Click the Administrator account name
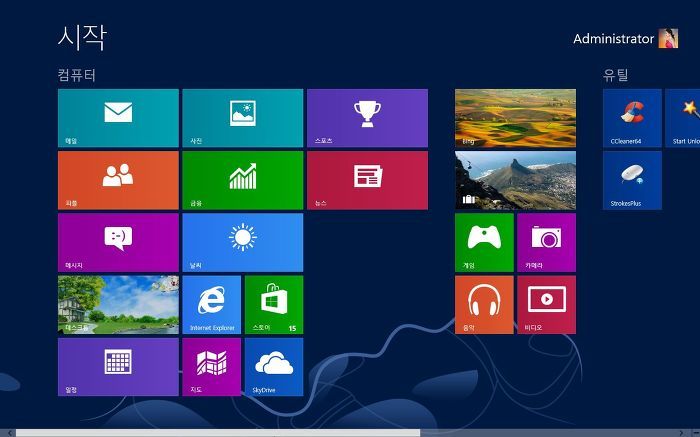 (x=613, y=39)
